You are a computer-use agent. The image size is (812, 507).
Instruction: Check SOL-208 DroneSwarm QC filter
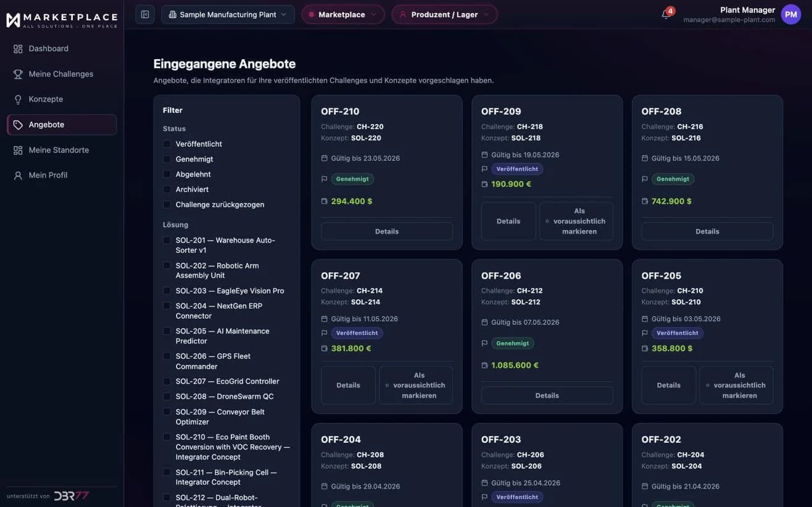[x=167, y=397]
